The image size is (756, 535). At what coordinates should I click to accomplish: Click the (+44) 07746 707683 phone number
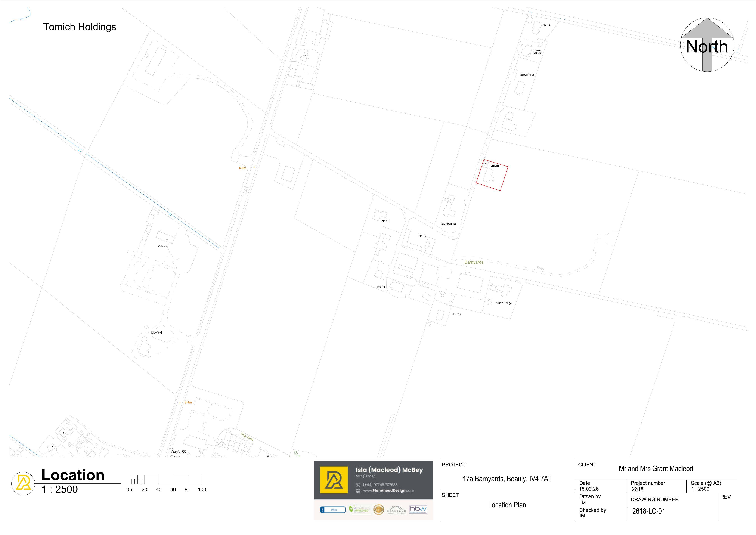point(380,485)
